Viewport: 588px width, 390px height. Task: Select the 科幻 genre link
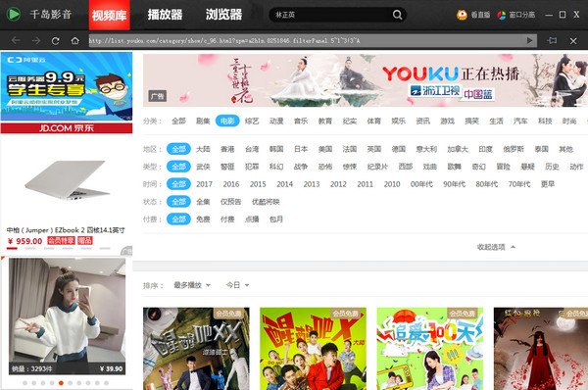point(276,167)
